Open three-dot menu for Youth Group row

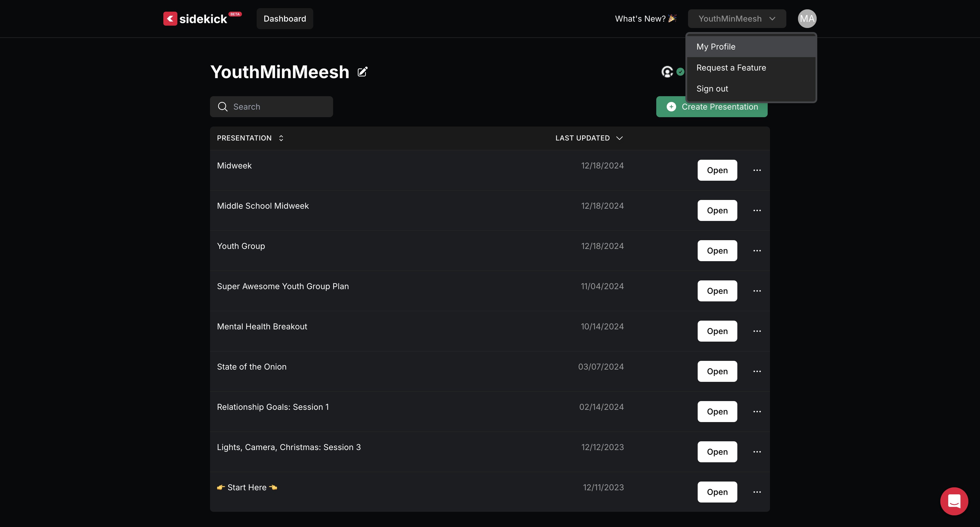pyautogui.click(x=757, y=251)
